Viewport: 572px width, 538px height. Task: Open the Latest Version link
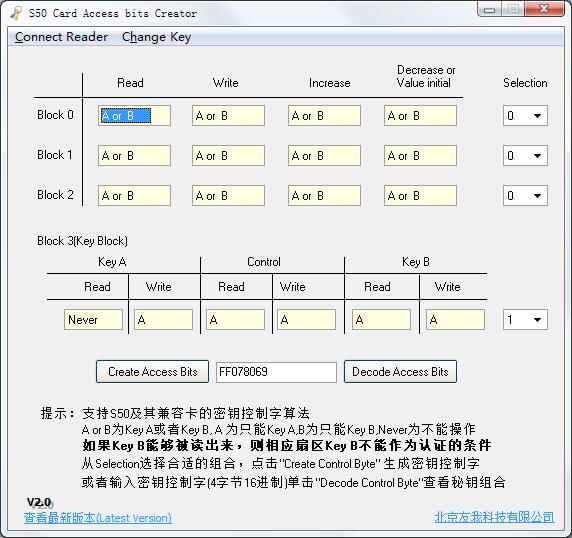98,518
